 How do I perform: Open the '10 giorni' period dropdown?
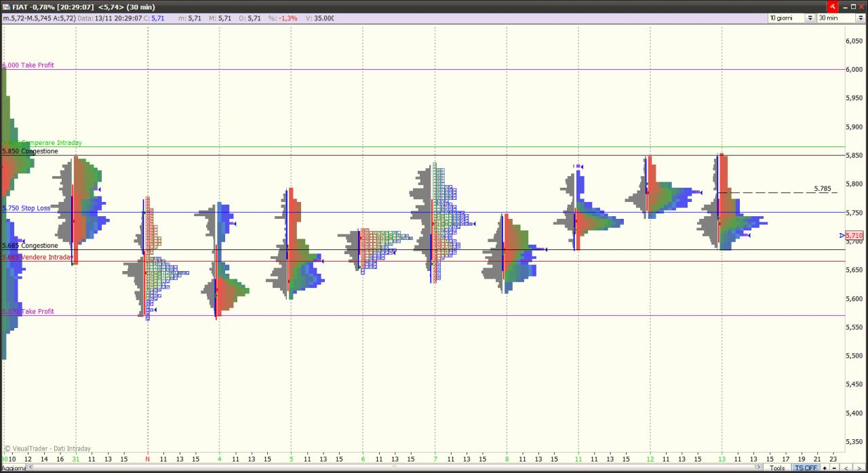pyautogui.click(x=791, y=18)
